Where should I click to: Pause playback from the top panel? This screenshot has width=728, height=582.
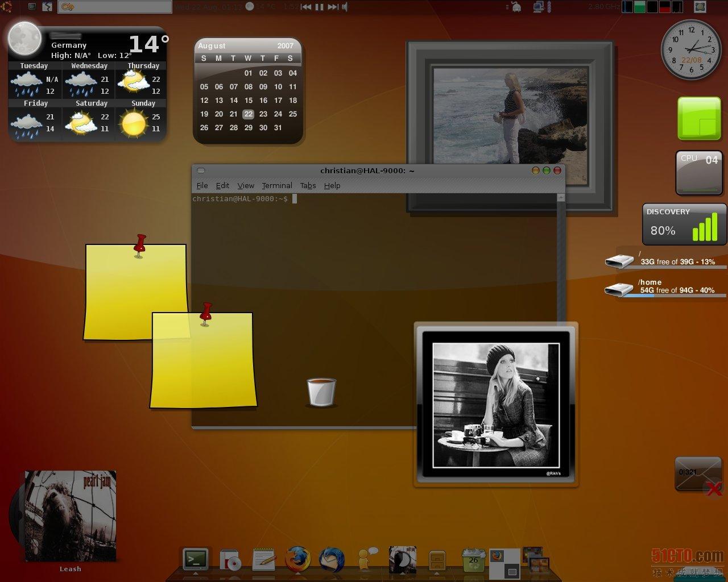[320, 7]
